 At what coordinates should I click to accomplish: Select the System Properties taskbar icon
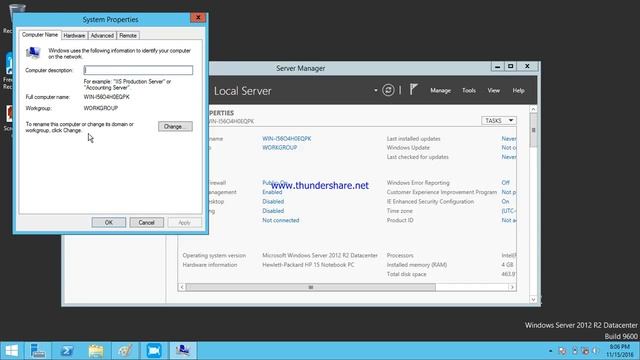[x=183, y=351]
